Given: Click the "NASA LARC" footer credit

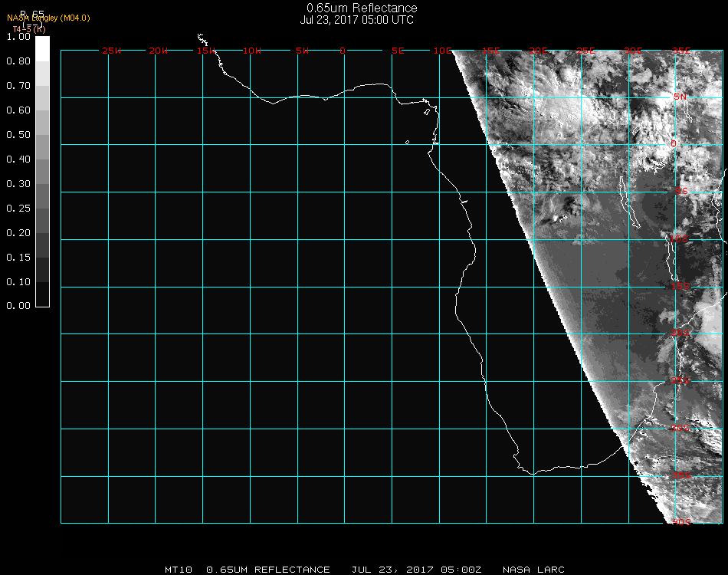Looking at the screenshot, I should [533, 570].
